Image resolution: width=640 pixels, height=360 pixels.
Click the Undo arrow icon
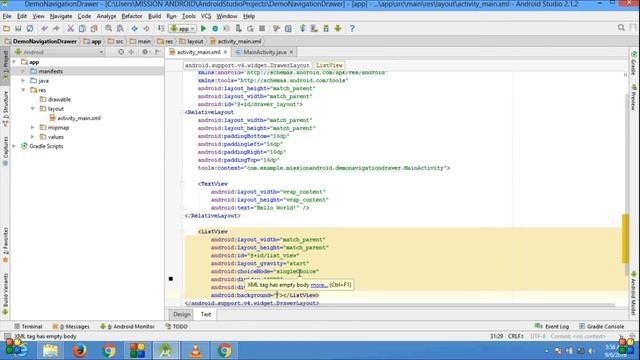[x=44, y=29]
